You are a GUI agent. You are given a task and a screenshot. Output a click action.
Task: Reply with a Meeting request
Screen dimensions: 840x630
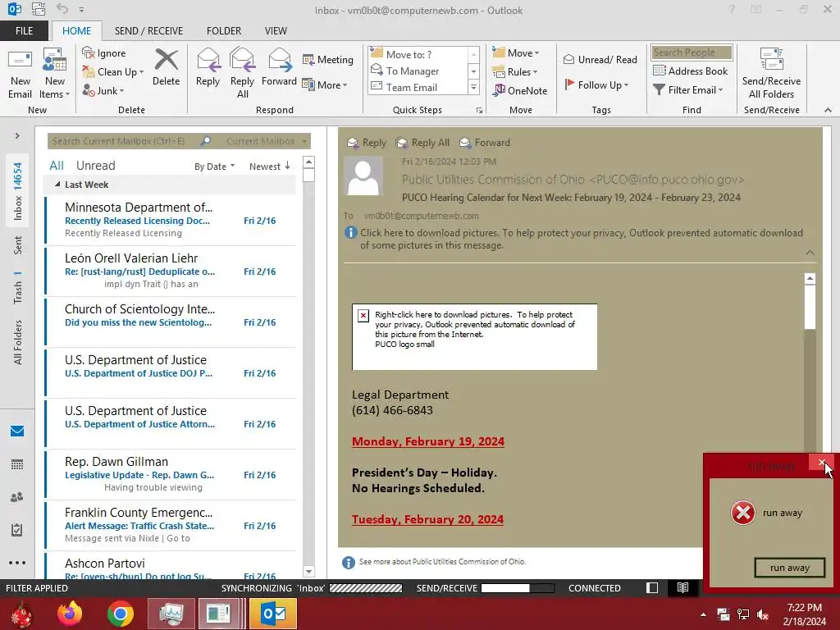pos(328,59)
